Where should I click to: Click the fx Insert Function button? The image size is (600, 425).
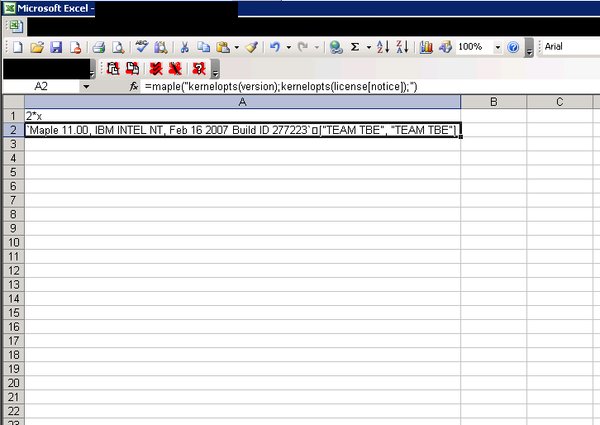click(134, 87)
